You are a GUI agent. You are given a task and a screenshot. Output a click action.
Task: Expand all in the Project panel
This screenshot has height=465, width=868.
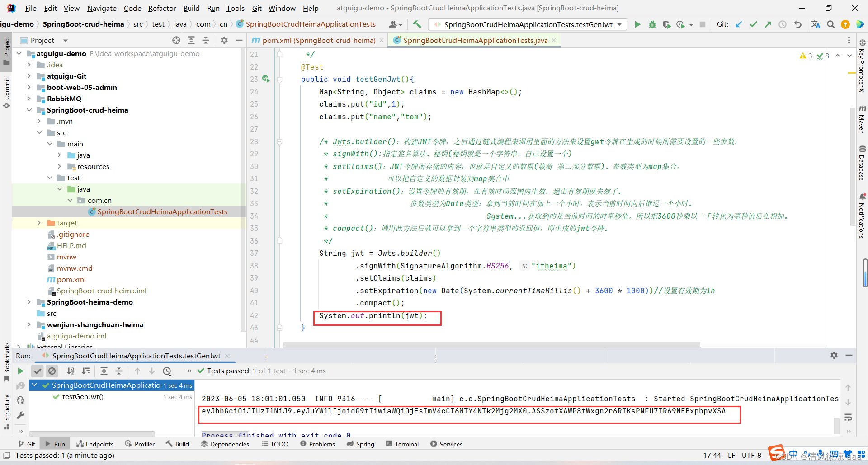pos(191,40)
